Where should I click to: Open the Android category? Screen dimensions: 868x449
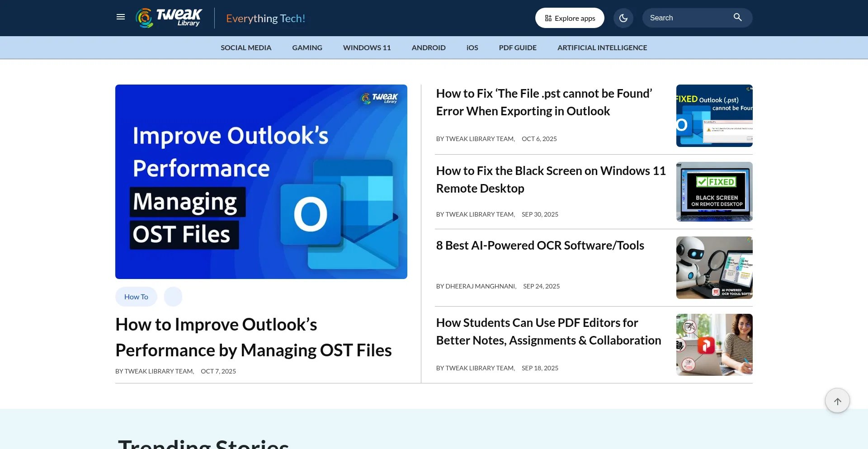(428, 47)
